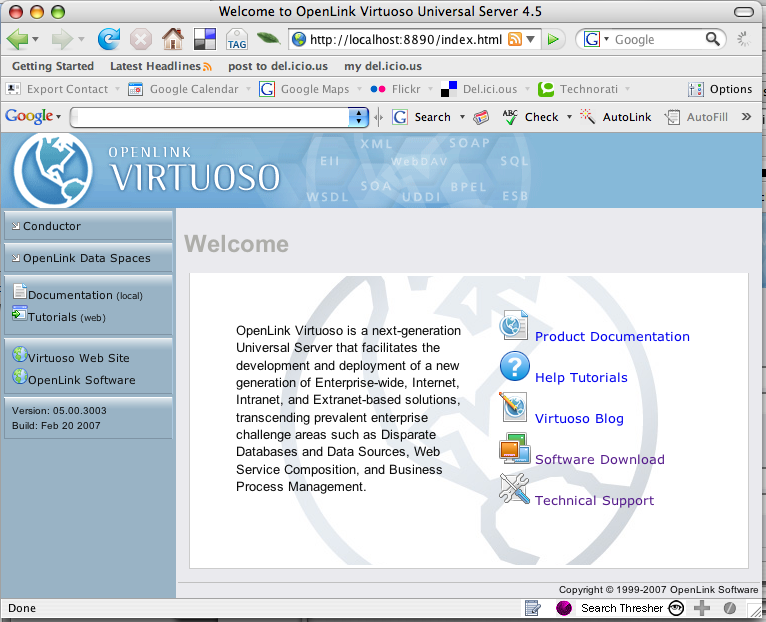Visit Virtuoso Web Site sidebar link
Viewport: 766px width, 622px height.
71,356
